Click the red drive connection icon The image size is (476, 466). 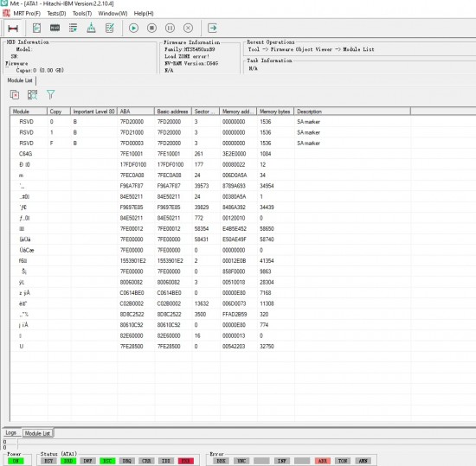(x=13, y=29)
